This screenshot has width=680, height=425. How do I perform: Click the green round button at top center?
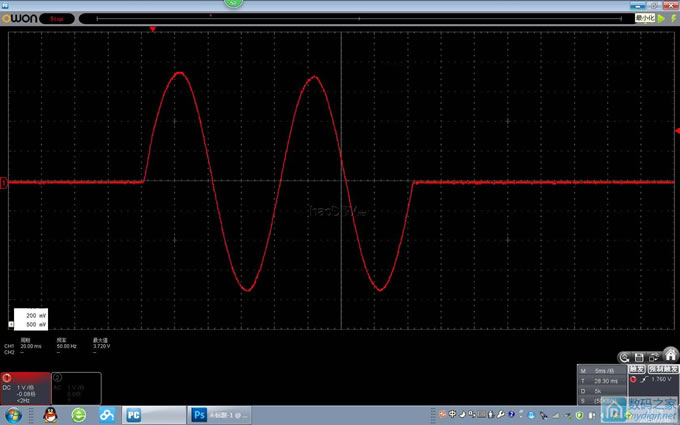coord(234,4)
